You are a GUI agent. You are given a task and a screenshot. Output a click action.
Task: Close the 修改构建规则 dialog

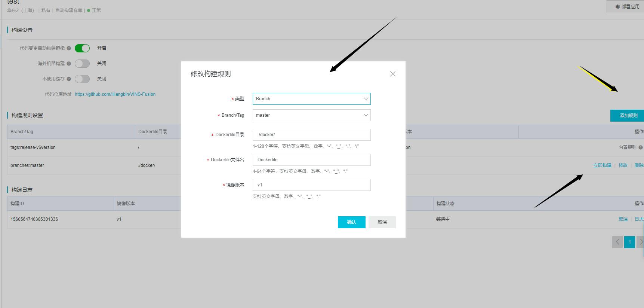(x=392, y=74)
